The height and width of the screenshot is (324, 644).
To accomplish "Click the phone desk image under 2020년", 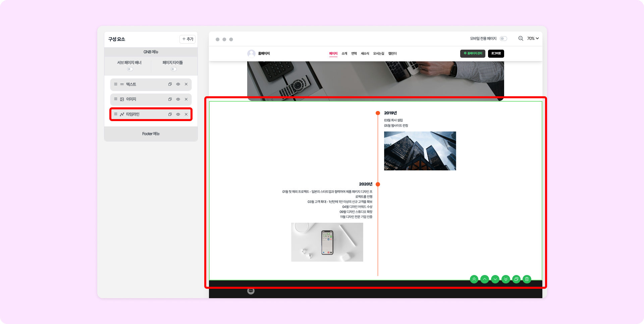I will pos(327,242).
